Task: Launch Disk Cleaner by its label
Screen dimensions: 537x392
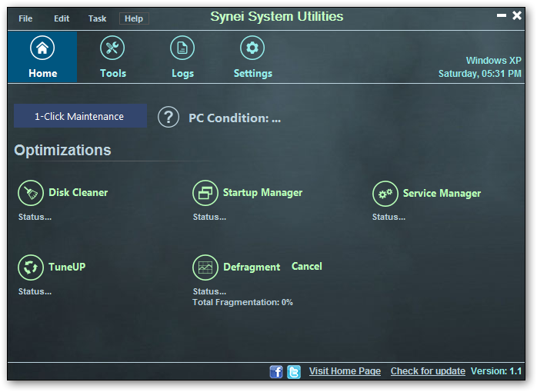Action: pos(78,193)
